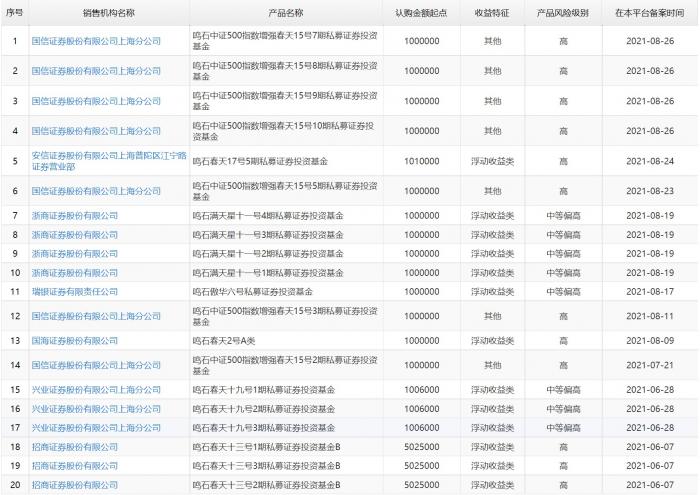Image resolution: width=700 pixels, height=495 pixels.
Task: Open 招商证券 link in row 19
Action: coord(75,466)
